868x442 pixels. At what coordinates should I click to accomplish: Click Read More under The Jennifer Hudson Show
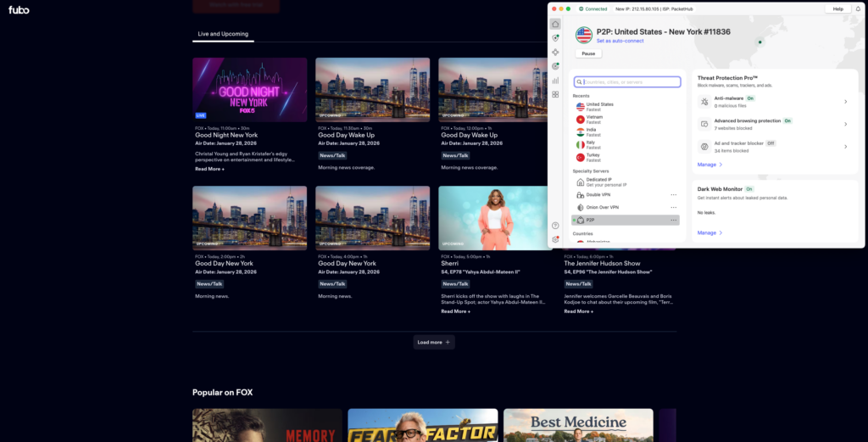pyautogui.click(x=578, y=311)
